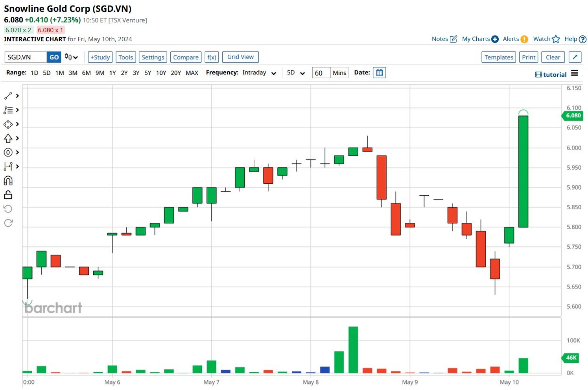
Task: Click the redo arrow icon
Action: pyautogui.click(x=8, y=223)
